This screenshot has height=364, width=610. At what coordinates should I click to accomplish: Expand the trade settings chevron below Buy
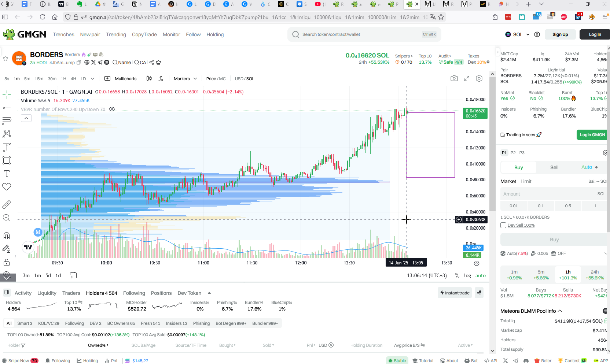tap(605, 253)
